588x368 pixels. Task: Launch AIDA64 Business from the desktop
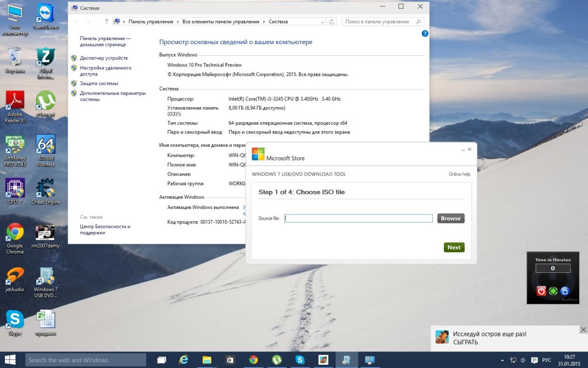click(x=46, y=151)
